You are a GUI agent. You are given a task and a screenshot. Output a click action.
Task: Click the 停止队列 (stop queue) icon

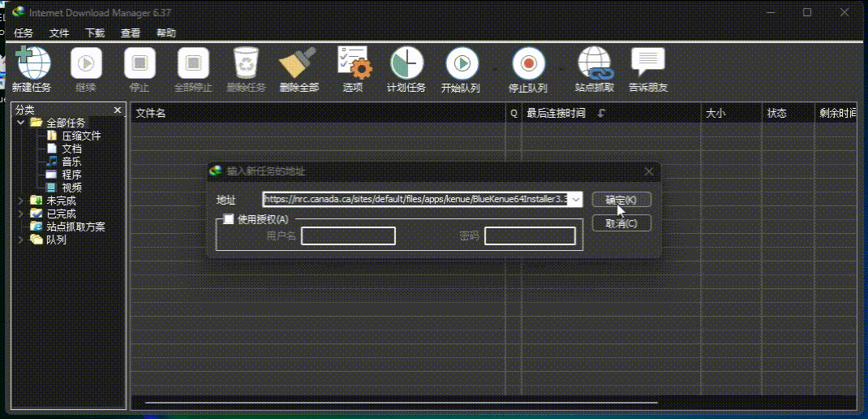point(528,63)
